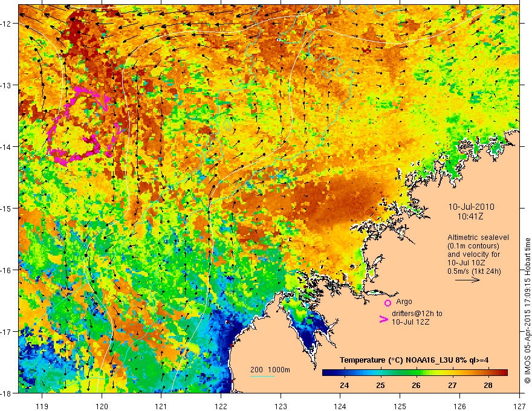Click the 'and velocity for' caption line
Viewport: 532px width, 411px height.
[473, 254]
